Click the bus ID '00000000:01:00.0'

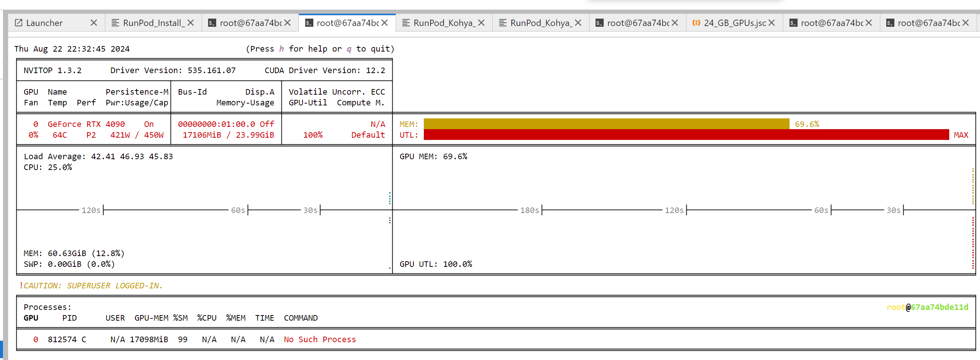pos(217,124)
